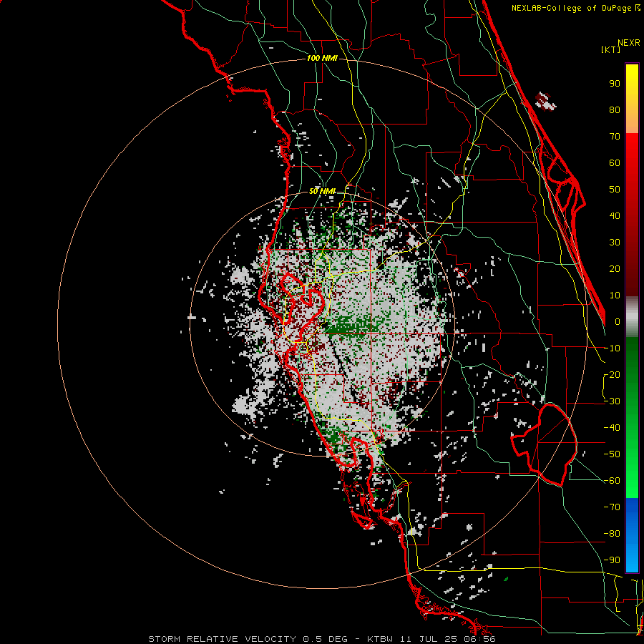This screenshot has height=644, width=644.
Task: Click the 60 value on the velocity scale
Action: 615,162
